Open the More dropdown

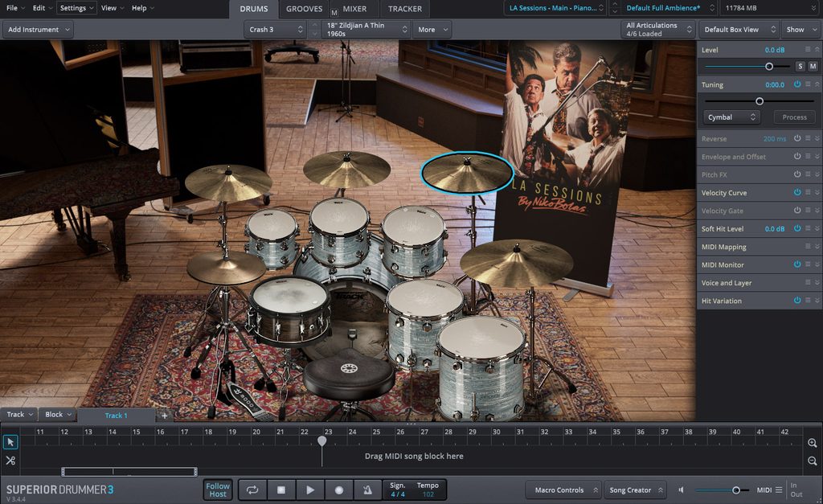tap(432, 30)
